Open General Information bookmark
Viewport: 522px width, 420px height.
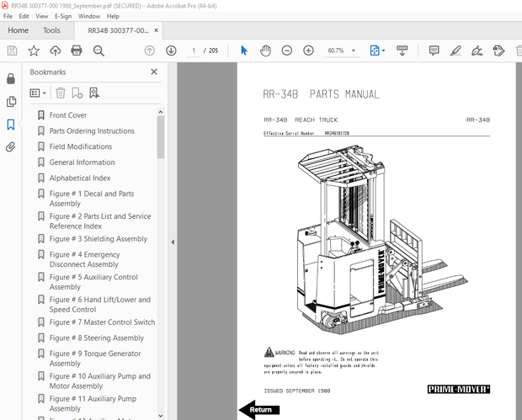[82, 162]
